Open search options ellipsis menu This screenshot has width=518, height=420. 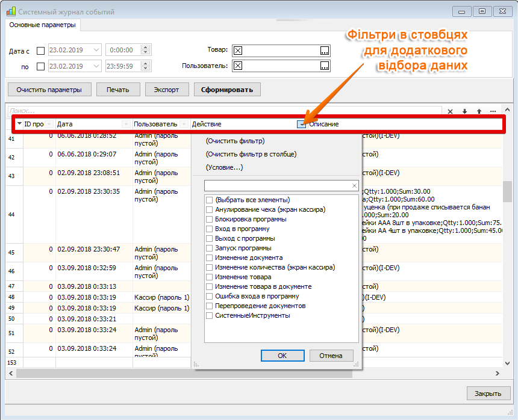(493, 111)
